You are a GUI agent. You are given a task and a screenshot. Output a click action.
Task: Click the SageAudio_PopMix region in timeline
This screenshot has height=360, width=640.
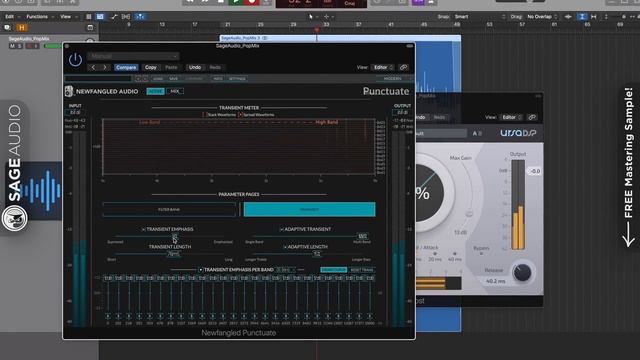click(340, 38)
